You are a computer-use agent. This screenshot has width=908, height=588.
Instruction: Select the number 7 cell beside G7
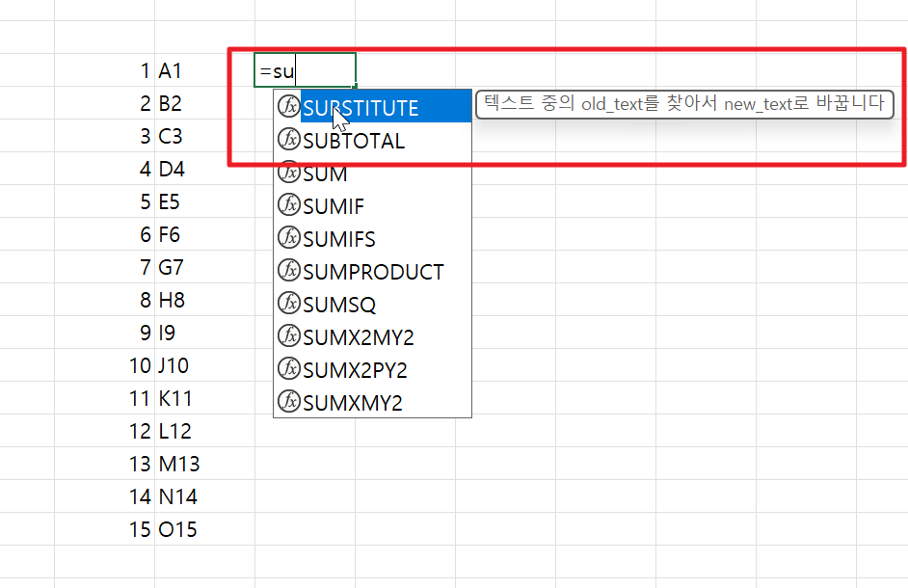point(105,266)
